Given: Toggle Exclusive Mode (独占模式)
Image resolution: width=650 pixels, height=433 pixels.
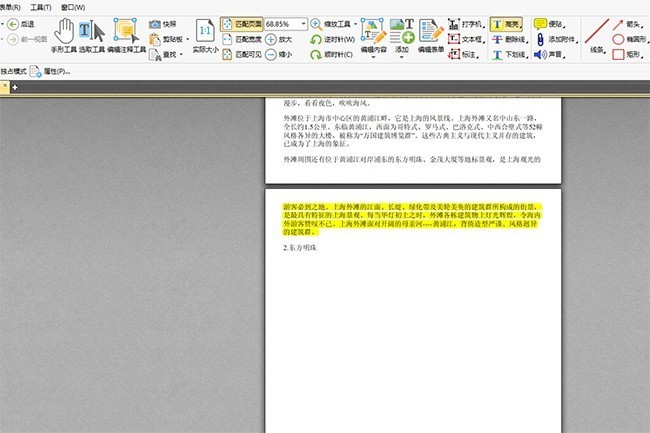Looking at the screenshot, I should (13, 72).
